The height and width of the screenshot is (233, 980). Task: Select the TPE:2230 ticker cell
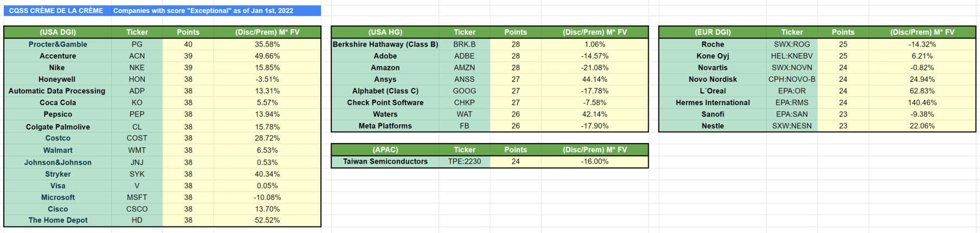[x=465, y=161]
